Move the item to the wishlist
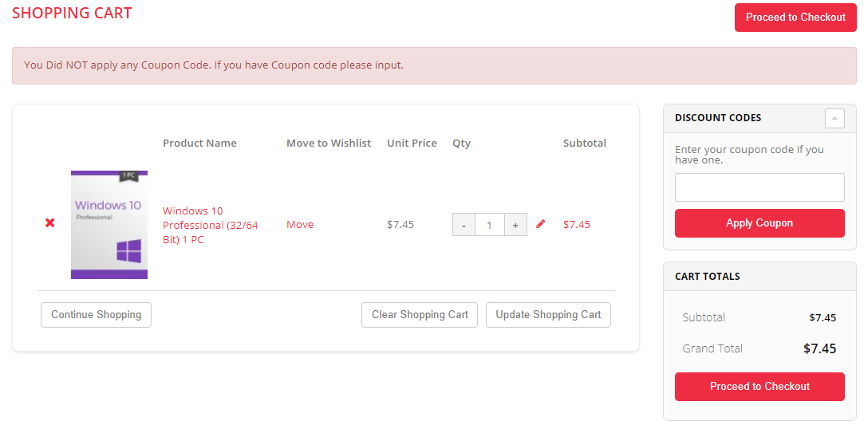This screenshot has height=425, width=868. pos(300,225)
